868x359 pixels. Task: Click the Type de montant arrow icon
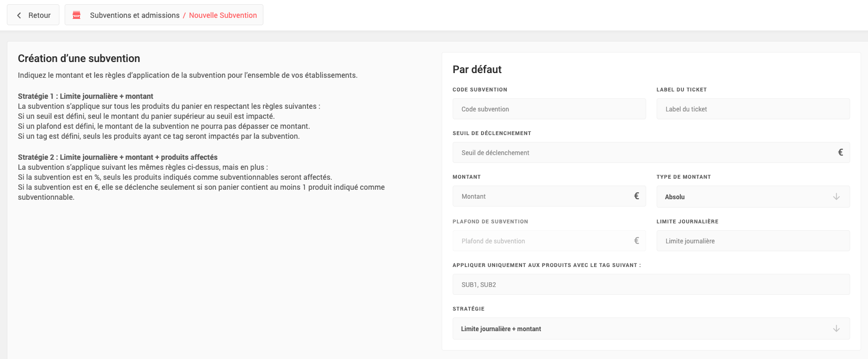coord(836,197)
